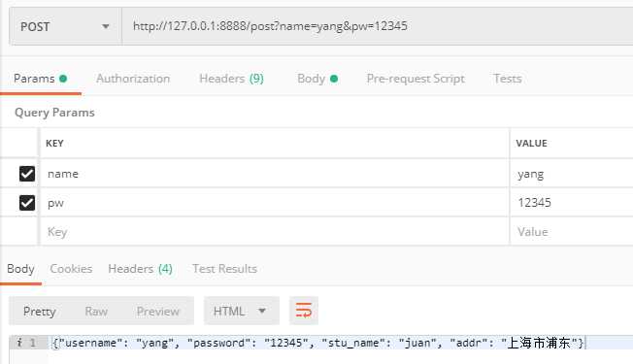633x364 pixels.
Task: Open the POST method dropdown
Action: coord(65,26)
